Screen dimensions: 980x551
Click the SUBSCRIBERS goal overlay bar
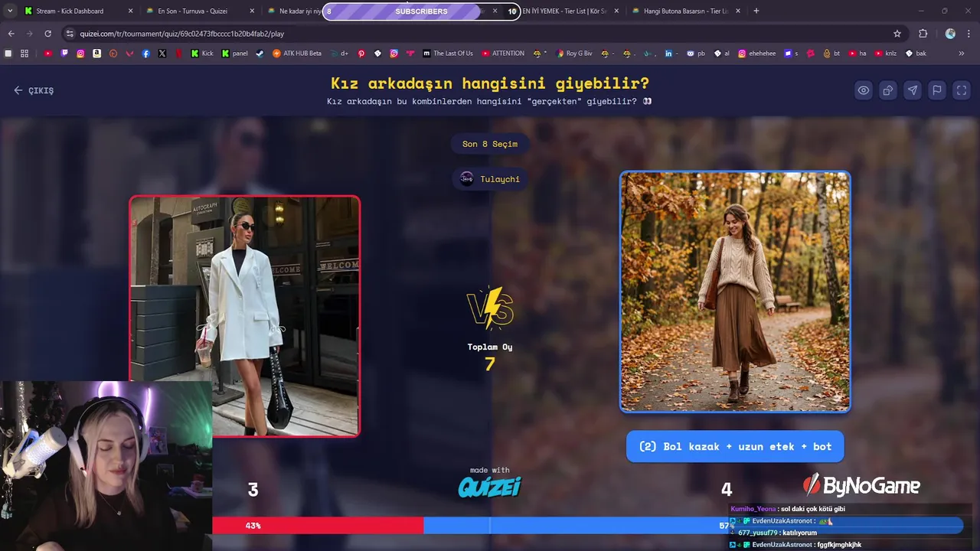coord(421,11)
